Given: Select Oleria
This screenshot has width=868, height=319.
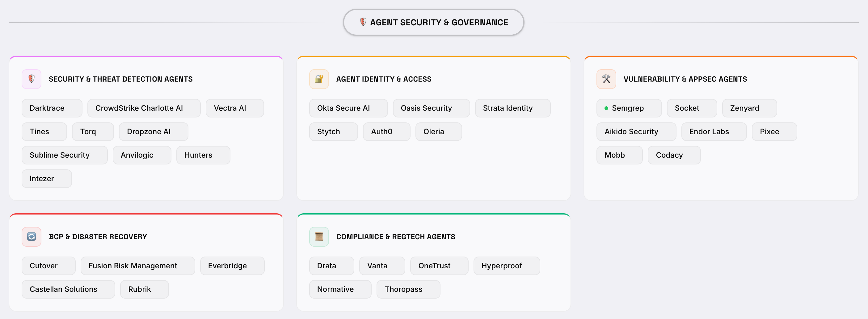Looking at the screenshot, I should (439, 132).
